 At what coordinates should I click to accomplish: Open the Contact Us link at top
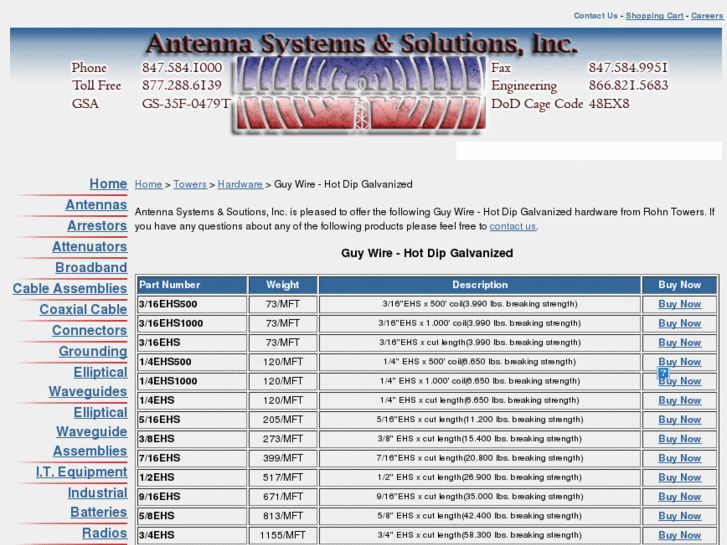595,16
